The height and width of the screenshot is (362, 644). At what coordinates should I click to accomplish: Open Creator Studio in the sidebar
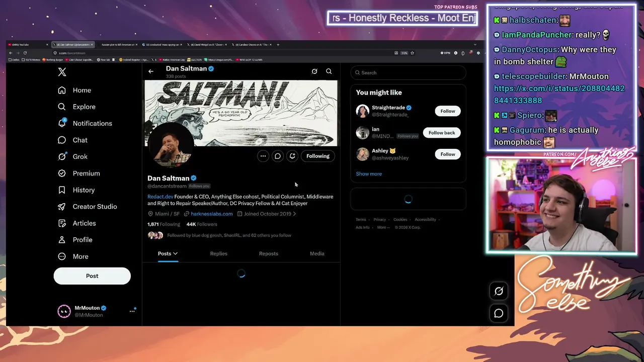[x=87, y=206]
